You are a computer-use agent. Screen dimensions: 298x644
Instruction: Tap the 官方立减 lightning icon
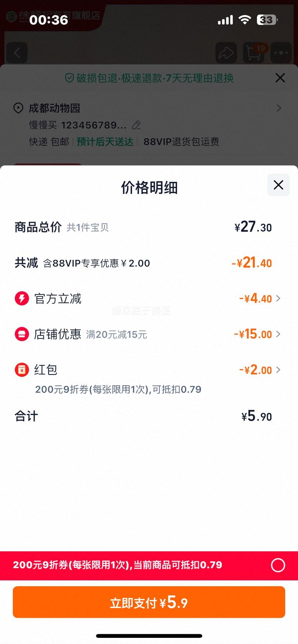[22, 298]
